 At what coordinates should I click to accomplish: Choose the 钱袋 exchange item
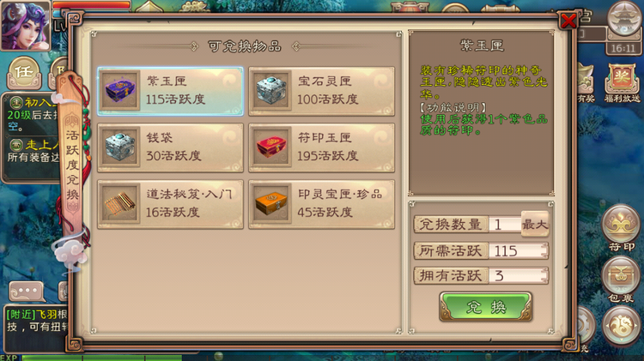170,147
